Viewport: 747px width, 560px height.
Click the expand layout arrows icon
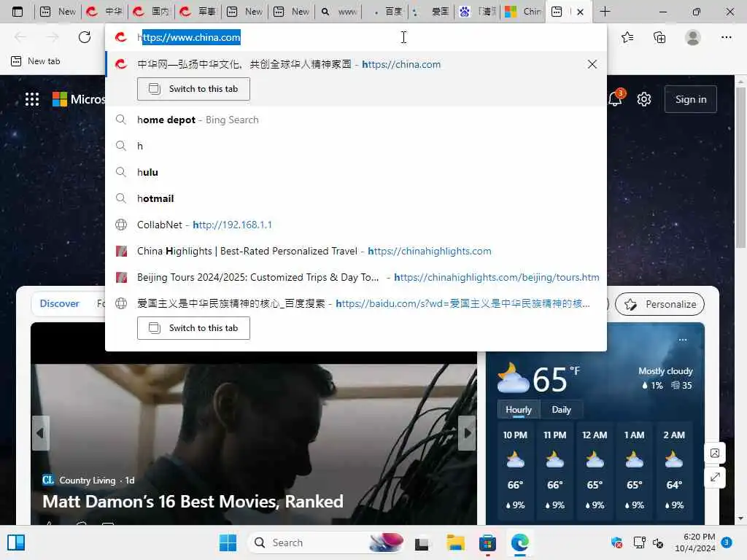pos(715,477)
